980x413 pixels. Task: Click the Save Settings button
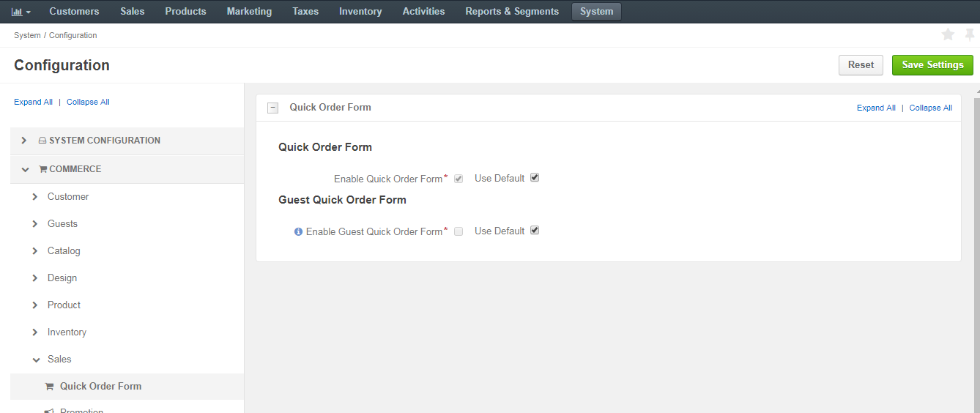pyautogui.click(x=932, y=64)
